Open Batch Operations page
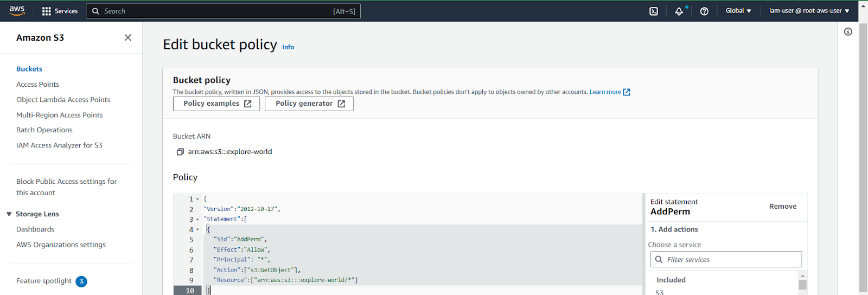This screenshot has height=295, width=868. point(44,130)
